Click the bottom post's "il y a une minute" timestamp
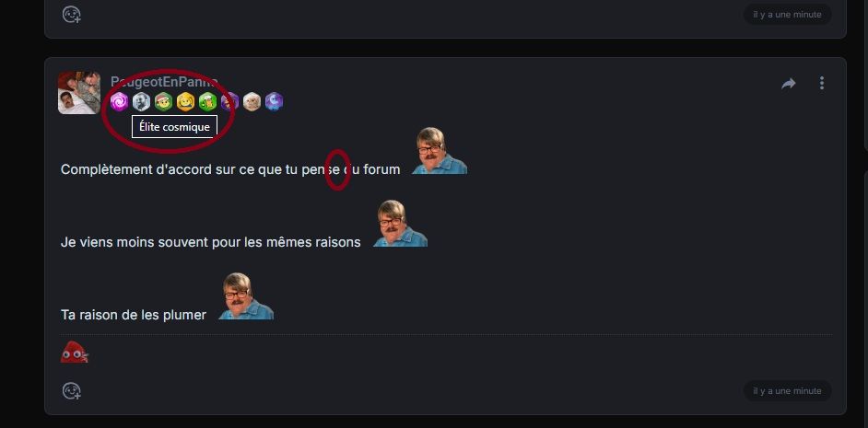868x428 pixels. pyautogui.click(x=787, y=391)
